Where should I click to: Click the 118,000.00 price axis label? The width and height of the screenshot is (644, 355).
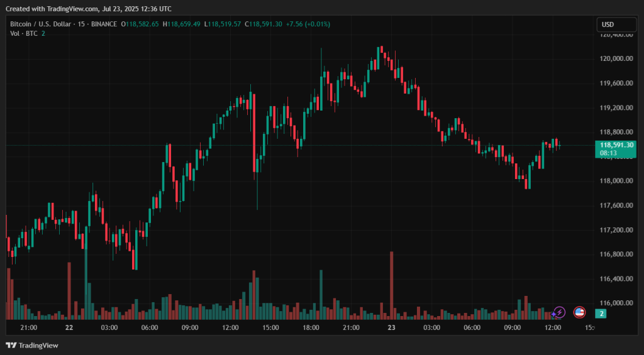[x=616, y=181]
